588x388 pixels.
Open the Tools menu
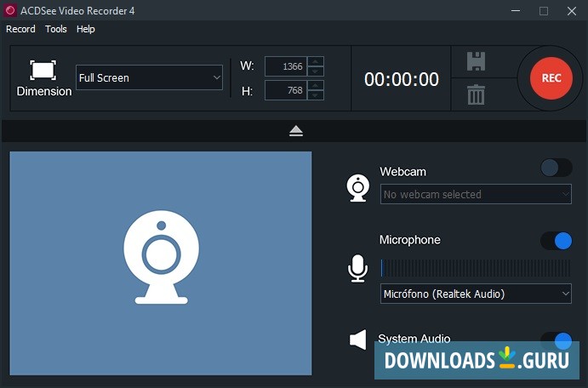click(56, 29)
